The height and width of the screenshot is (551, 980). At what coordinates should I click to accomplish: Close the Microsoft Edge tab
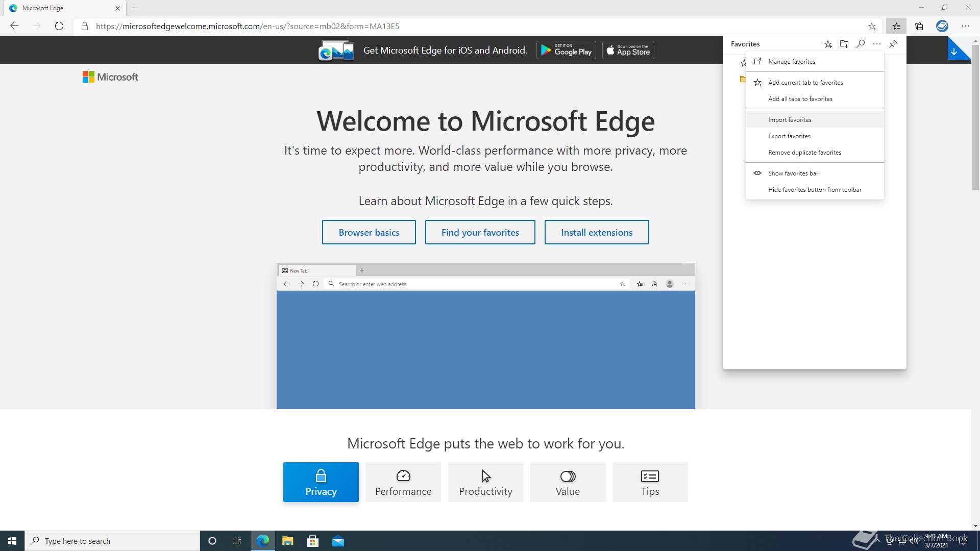pyautogui.click(x=117, y=8)
